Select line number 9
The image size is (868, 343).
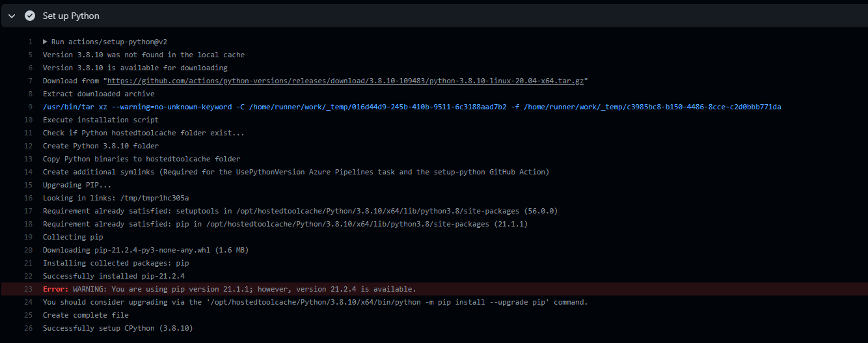point(30,107)
